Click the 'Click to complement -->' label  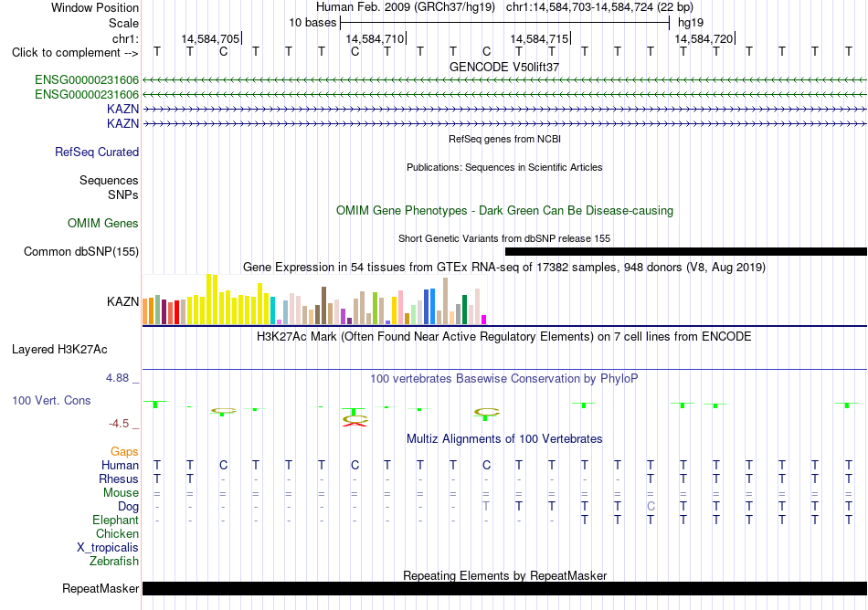coord(75,53)
